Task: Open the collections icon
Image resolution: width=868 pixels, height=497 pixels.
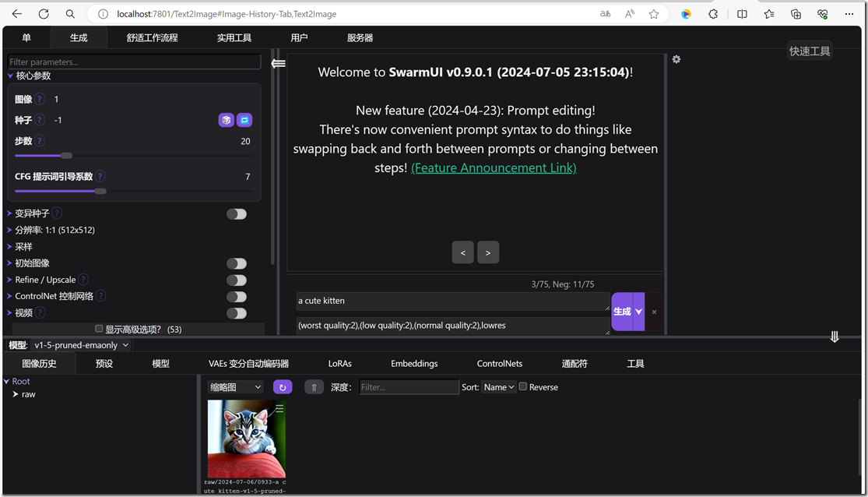Action: (796, 14)
